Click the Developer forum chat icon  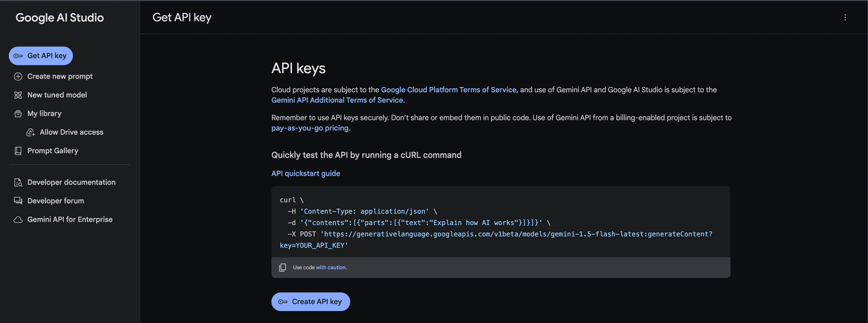point(18,201)
